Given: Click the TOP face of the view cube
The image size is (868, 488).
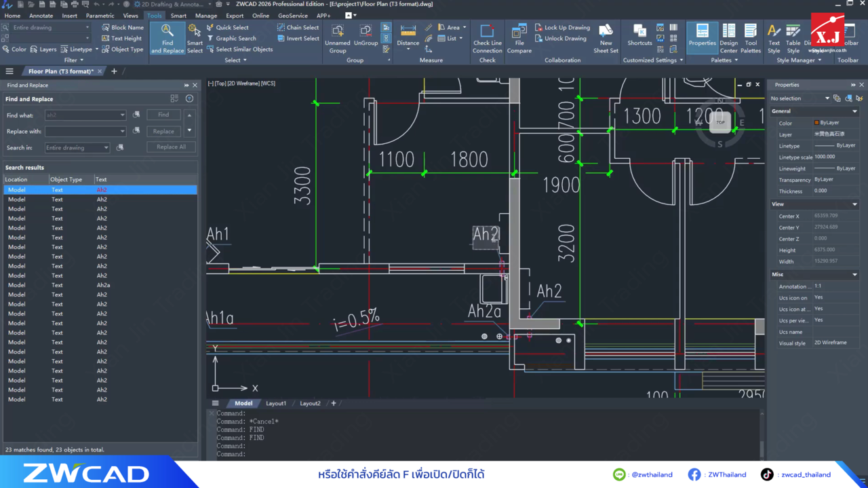Looking at the screenshot, I should click(720, 123).
